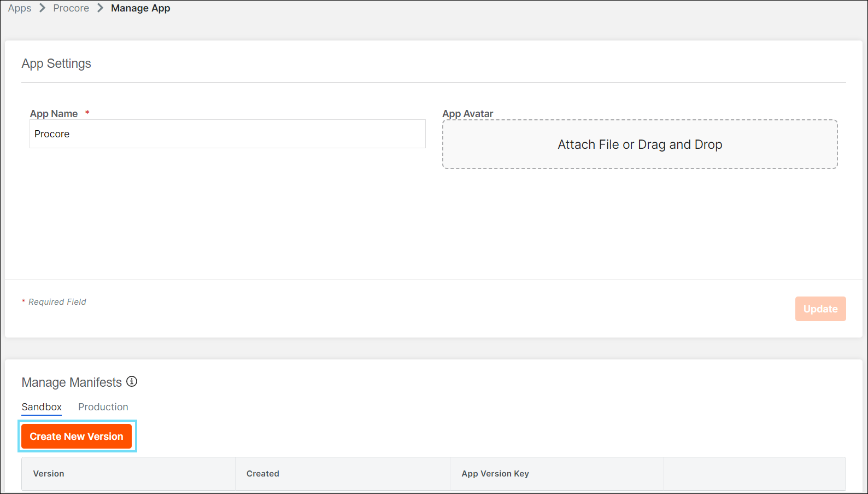
Task: Click the Manage Manifests heading text
Action: point(72,382)
